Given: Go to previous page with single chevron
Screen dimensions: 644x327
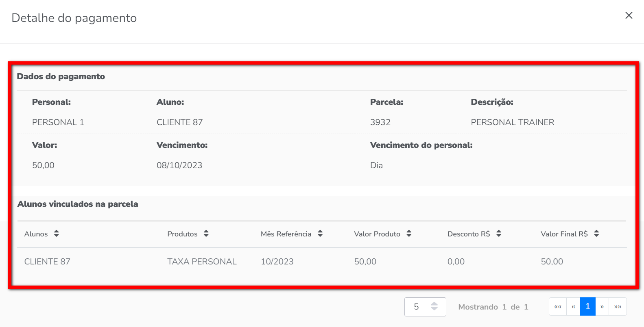Looking at the screenshot, I should pyautogui.click(x=573, y=307).
